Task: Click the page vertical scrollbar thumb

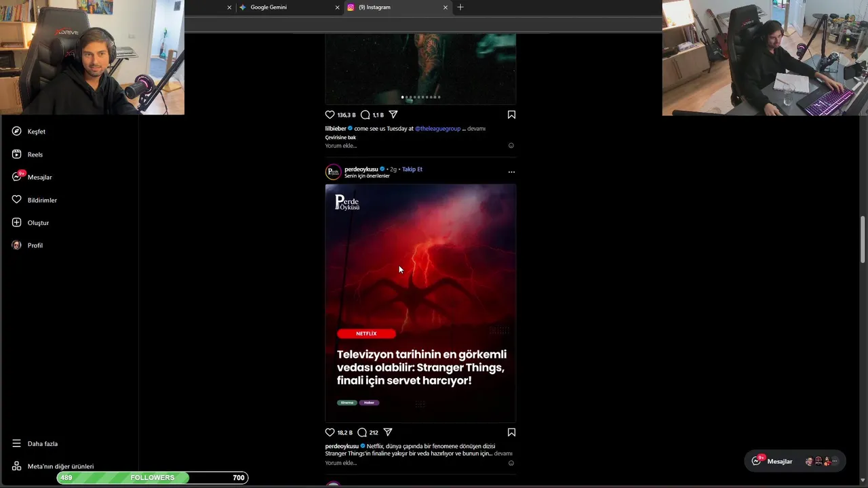Action: tap(863, 239)
